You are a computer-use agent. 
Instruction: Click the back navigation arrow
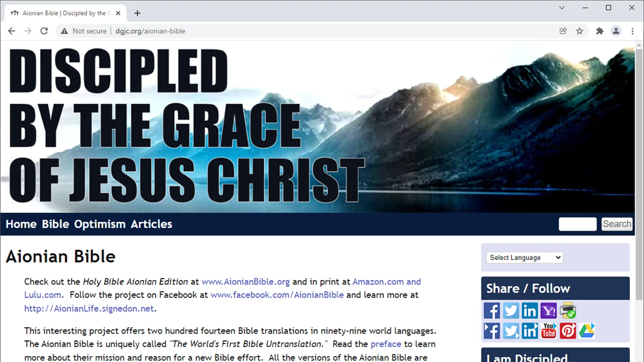tap(11, 31)
